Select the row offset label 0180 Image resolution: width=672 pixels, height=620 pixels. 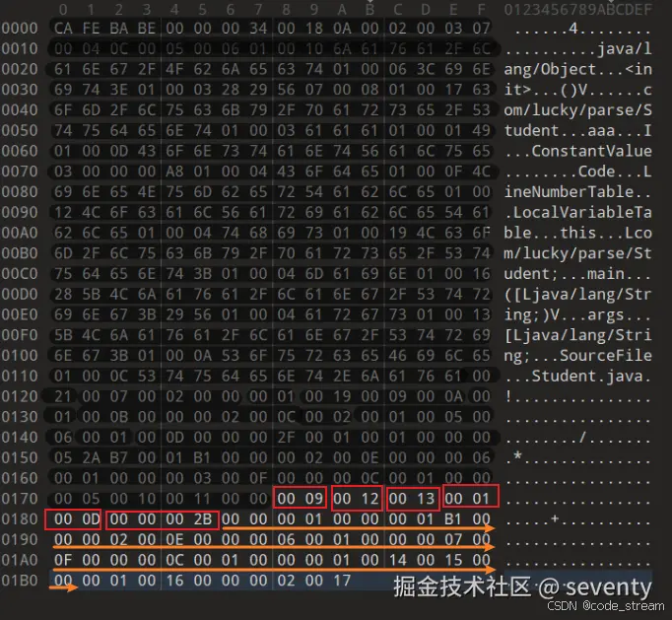click(20, 519)
